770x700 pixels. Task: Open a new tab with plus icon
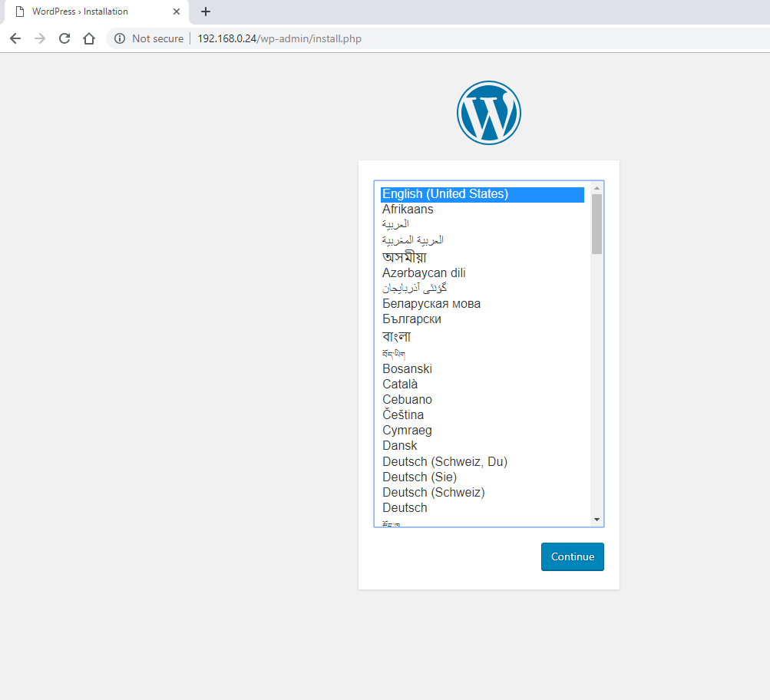pyautogui.click(x=206, y=12)
